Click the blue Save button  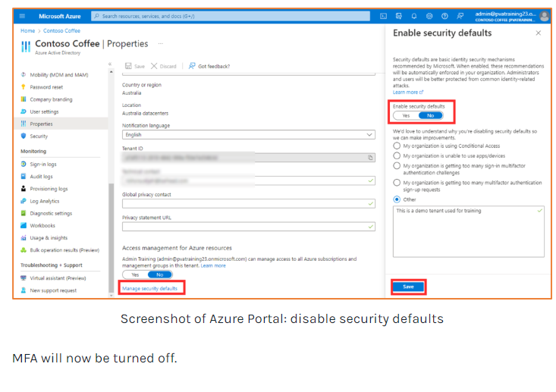[408, 287]
